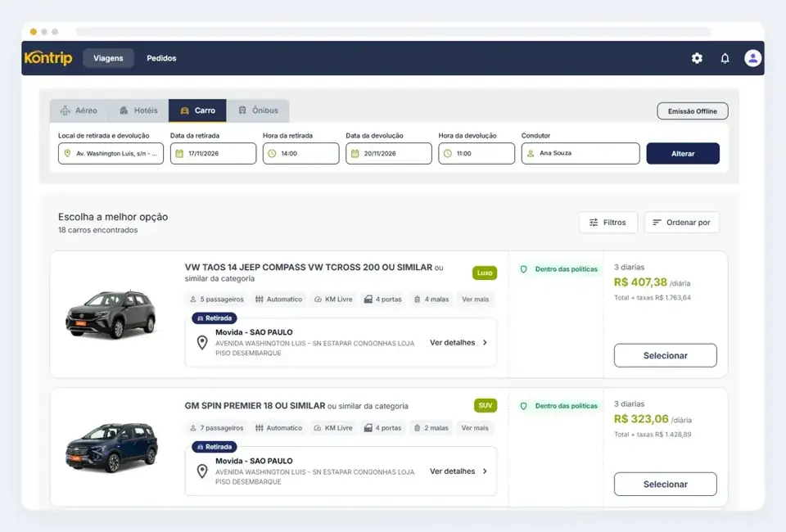
Task: Open pickup time 14:00 field
Action: [x=300, y=153]
